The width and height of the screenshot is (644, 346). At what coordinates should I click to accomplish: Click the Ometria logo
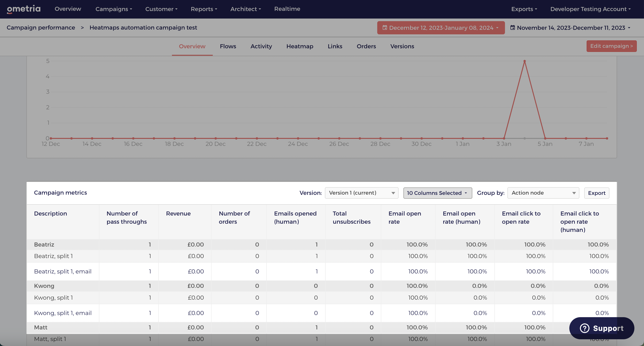pyautogui.click(x=24, y=9)
